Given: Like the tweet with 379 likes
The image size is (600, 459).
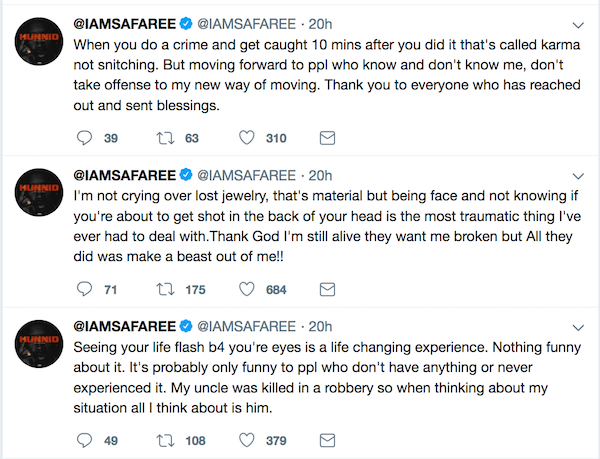Looking at the screenshot, I should point(247,440).
